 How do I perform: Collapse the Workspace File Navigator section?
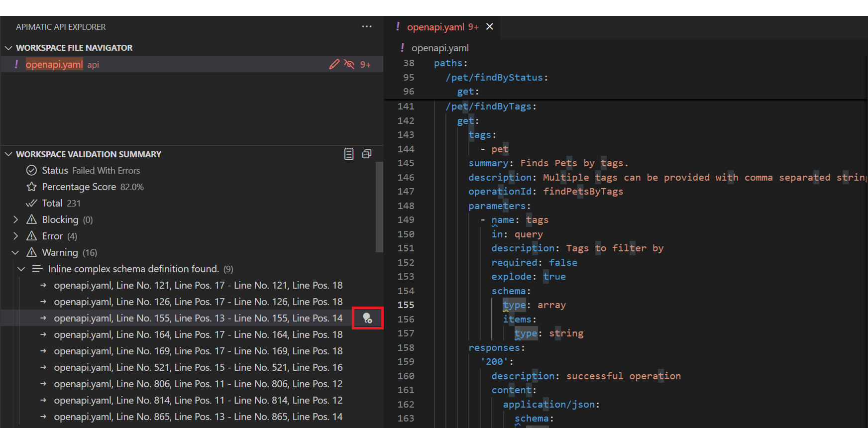point(8,48)
